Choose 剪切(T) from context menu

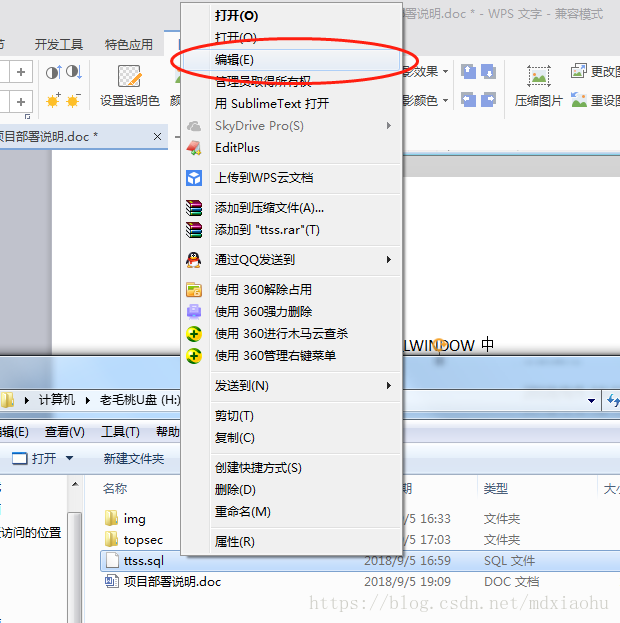point(234,416)
